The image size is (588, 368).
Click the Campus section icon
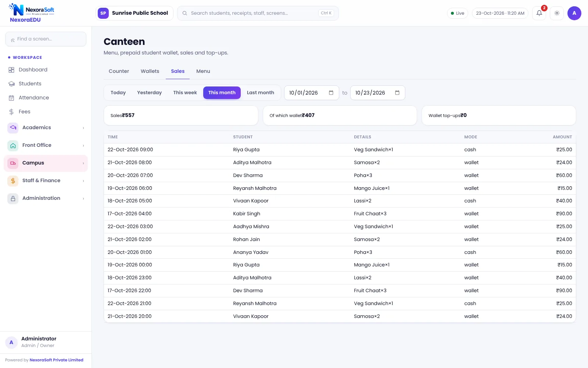pyautogui.click(x=13, y=163)
